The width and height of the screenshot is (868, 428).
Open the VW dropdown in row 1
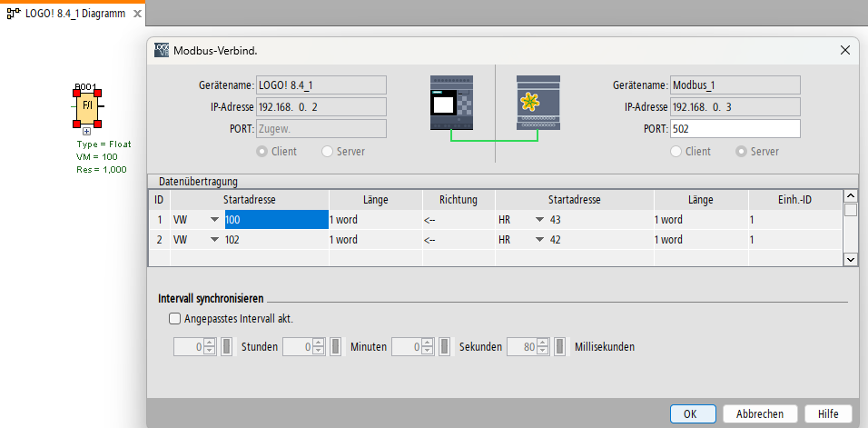click(215, 220)
